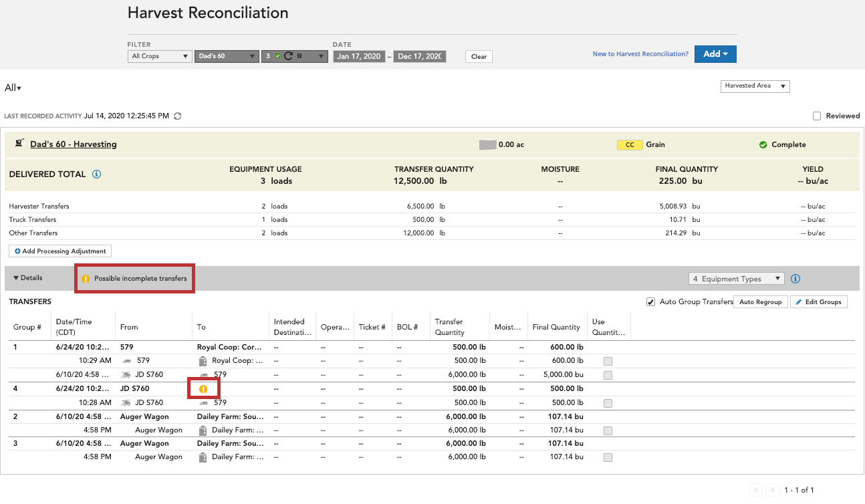Open the Delivered Total info icon
Image resolution: width=865 pixels, height=504 pixels.
[96, 174]
